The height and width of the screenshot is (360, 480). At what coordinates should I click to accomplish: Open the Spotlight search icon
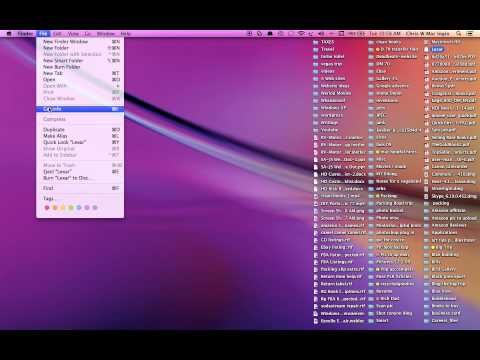[x=458, y=34]
